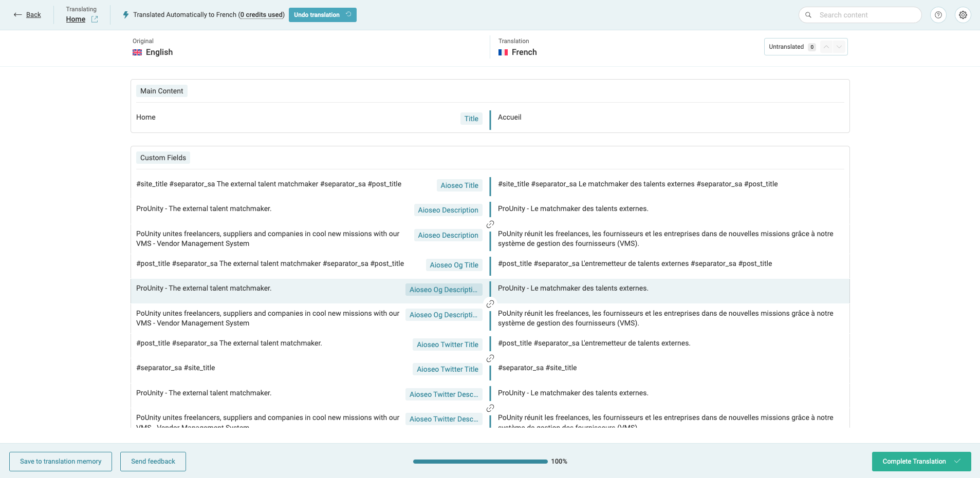This screenshot has width=980, height=478.
Task: Click the Untranslated counter label
Action: [786, 47]
